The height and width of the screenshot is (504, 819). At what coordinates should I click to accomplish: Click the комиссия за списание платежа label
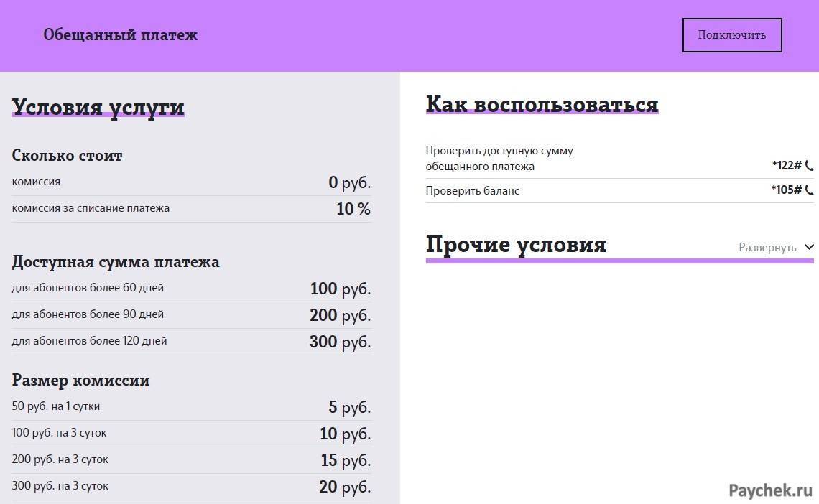coord(91,208)
